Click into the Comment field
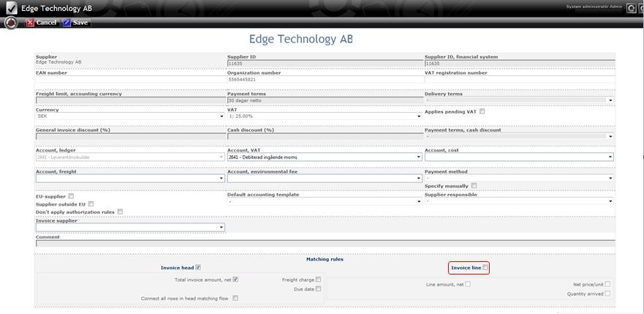 (326, 243)
